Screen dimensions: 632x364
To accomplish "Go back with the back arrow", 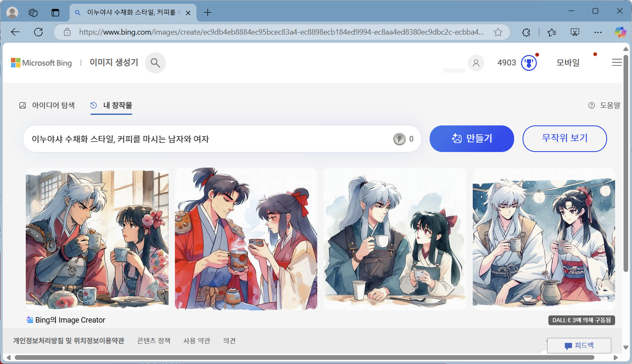I will [15, 32].
